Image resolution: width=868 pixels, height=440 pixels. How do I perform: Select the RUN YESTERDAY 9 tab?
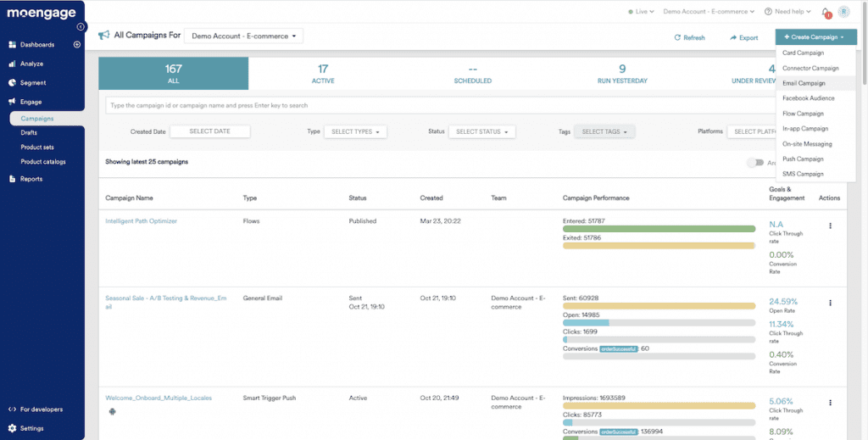[x=622, y=74]
